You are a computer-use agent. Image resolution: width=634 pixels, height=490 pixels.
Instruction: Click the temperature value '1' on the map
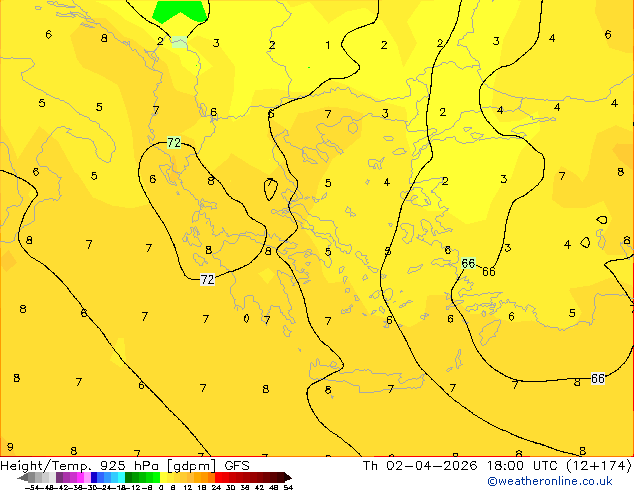click(x=328, y=45)
